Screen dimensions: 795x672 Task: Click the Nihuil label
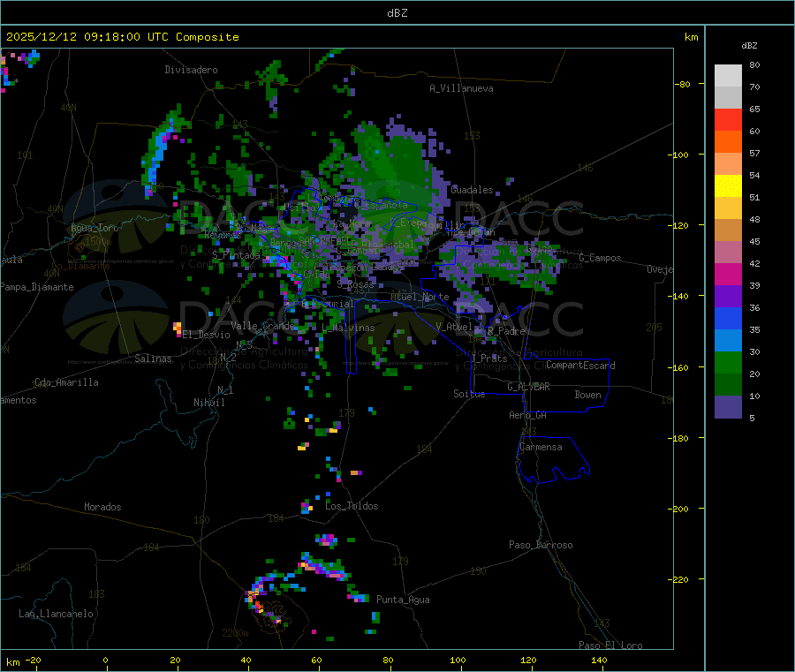click(x=208, y=403)
